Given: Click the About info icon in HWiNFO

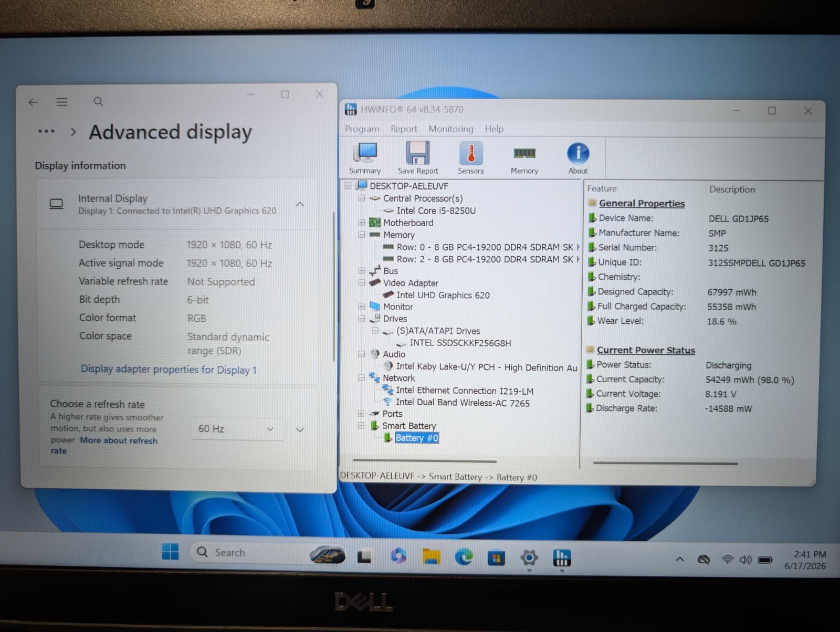Looking at the screenshot, I should click(578, 159).
